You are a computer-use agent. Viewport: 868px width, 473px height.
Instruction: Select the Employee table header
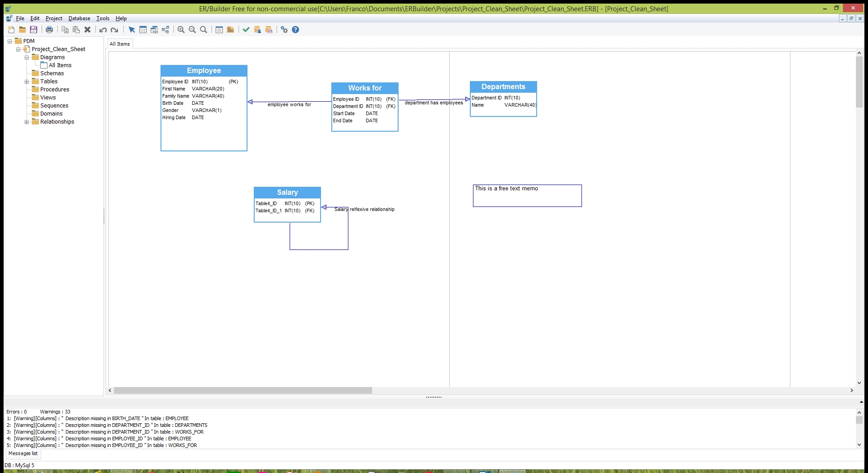coord(204,71)
